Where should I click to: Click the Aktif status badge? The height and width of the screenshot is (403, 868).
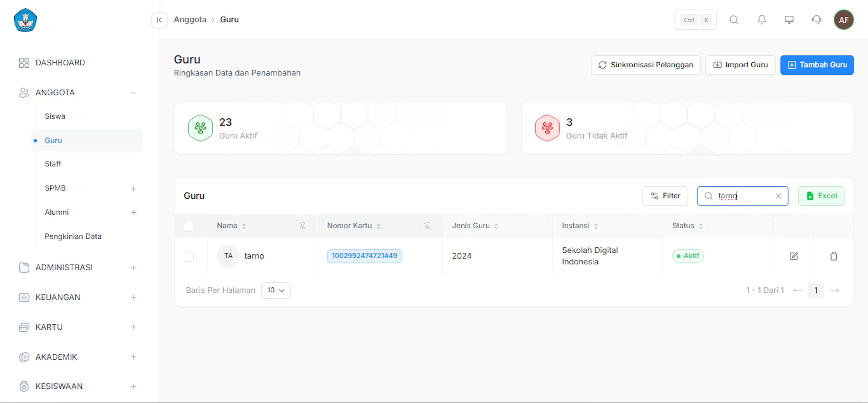tap(688, 256)
